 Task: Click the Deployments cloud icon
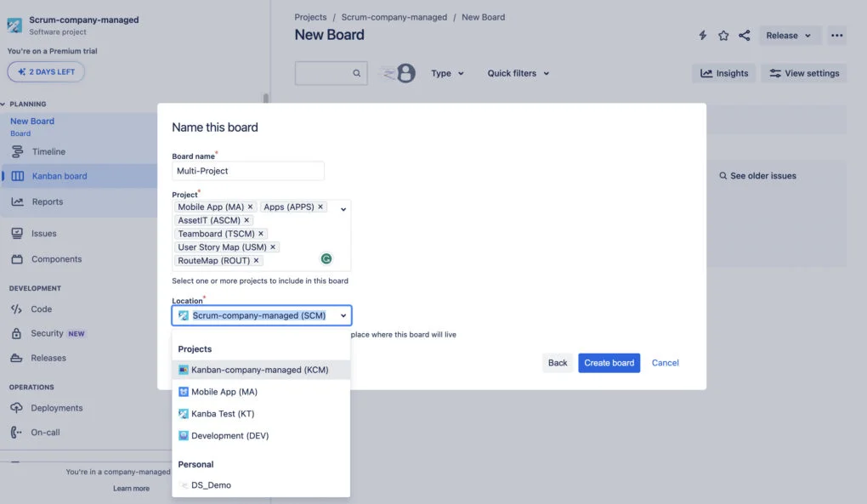[17, 408]
